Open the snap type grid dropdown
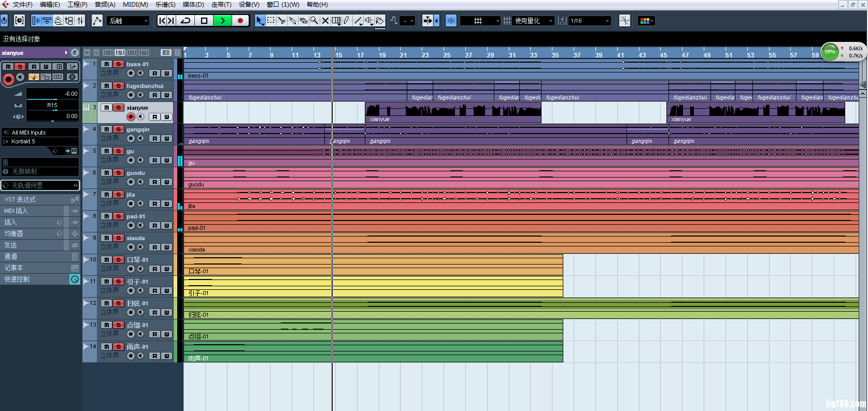The width and height of the screenshot is (868, 411). click(480, 21)
